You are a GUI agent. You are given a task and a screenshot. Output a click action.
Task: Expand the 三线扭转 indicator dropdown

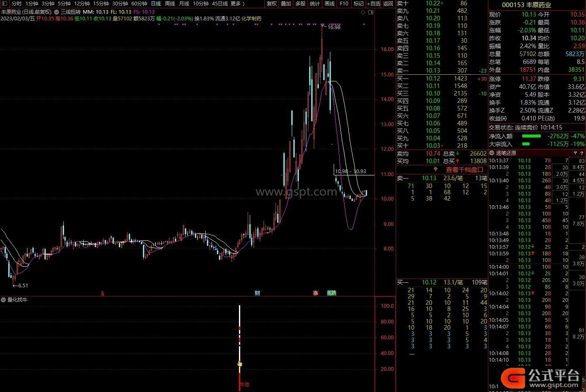[x=57, y=12]
